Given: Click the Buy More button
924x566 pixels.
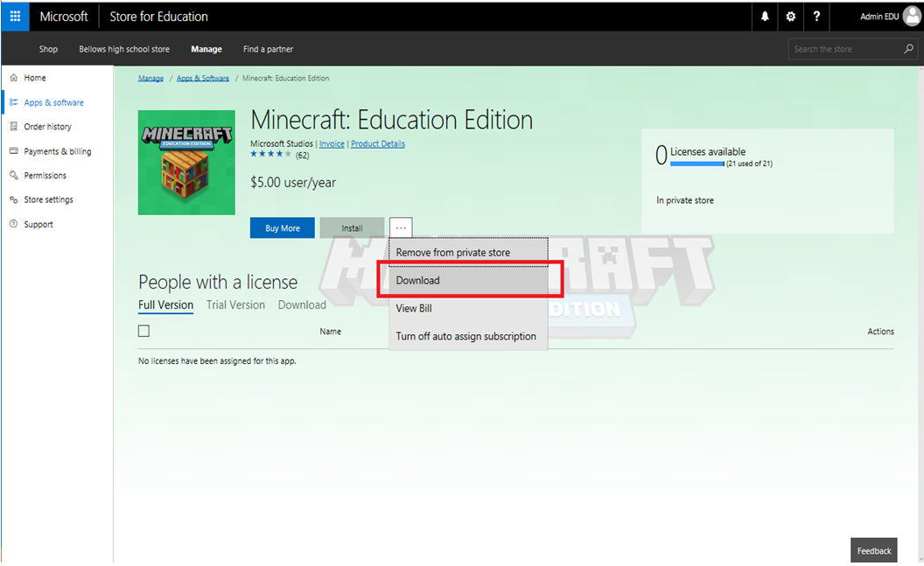Looking at the screenshot, I should click(x=283, y=228).
